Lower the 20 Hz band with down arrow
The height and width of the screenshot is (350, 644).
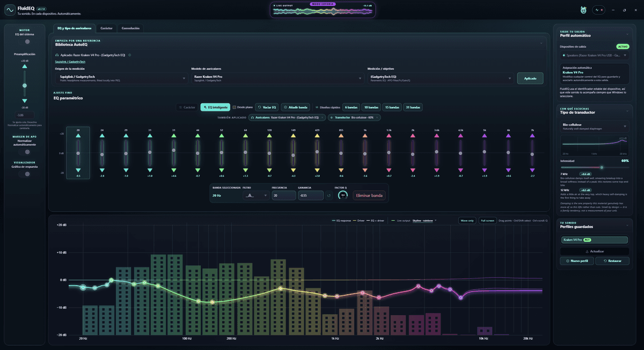click(x=78, y=170)
